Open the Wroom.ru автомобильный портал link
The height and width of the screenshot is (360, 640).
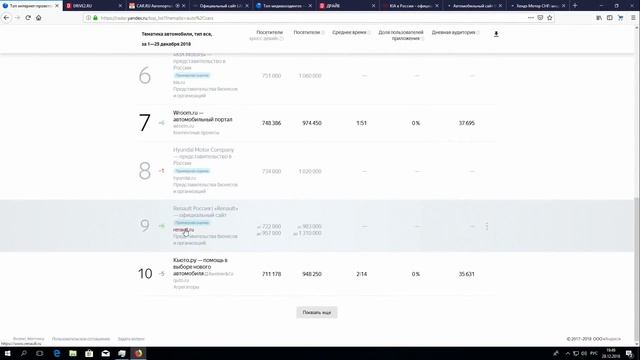point(202,116)
